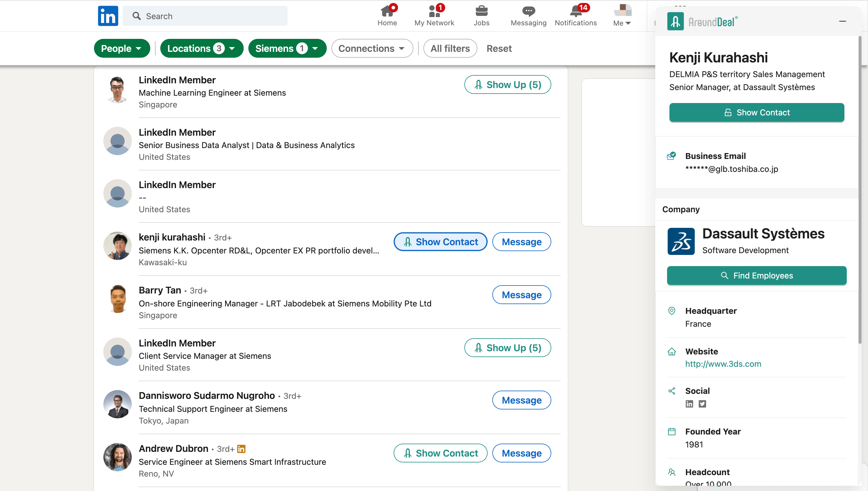Expand the Connections filter dropdown
Image resolution: width=868 pixels, height=491 pixels.
[x=372, y=48]
